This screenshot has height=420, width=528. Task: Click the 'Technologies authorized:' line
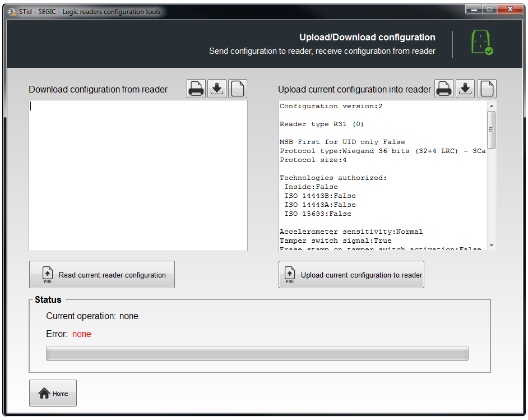pyautogui.click(x=334, y=178)
